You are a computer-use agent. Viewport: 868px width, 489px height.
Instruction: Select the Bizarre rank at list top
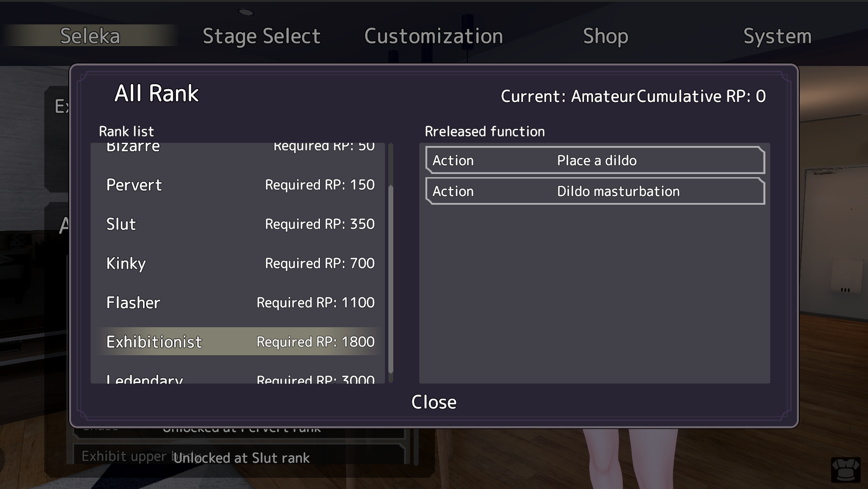(240, 148)
